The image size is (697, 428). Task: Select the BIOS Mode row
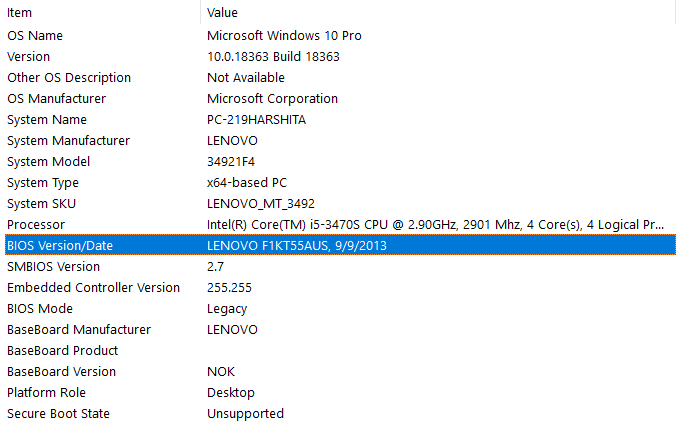tap(40, 308)
